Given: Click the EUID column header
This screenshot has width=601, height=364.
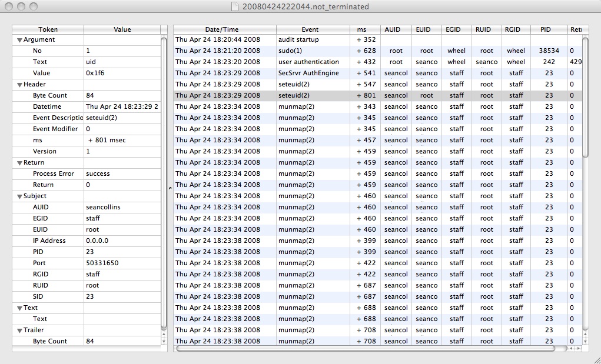Looking at the screenshot, I should click(x=427, y=29).
